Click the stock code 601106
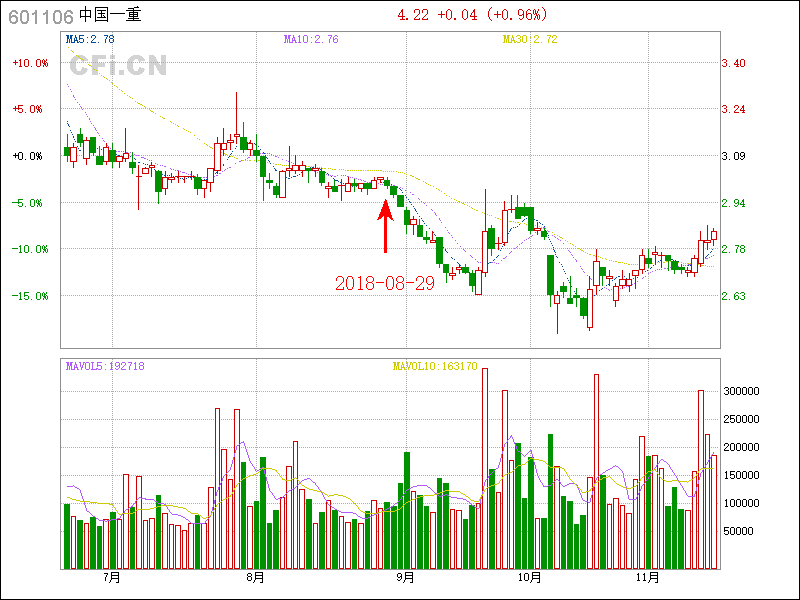 41,17
